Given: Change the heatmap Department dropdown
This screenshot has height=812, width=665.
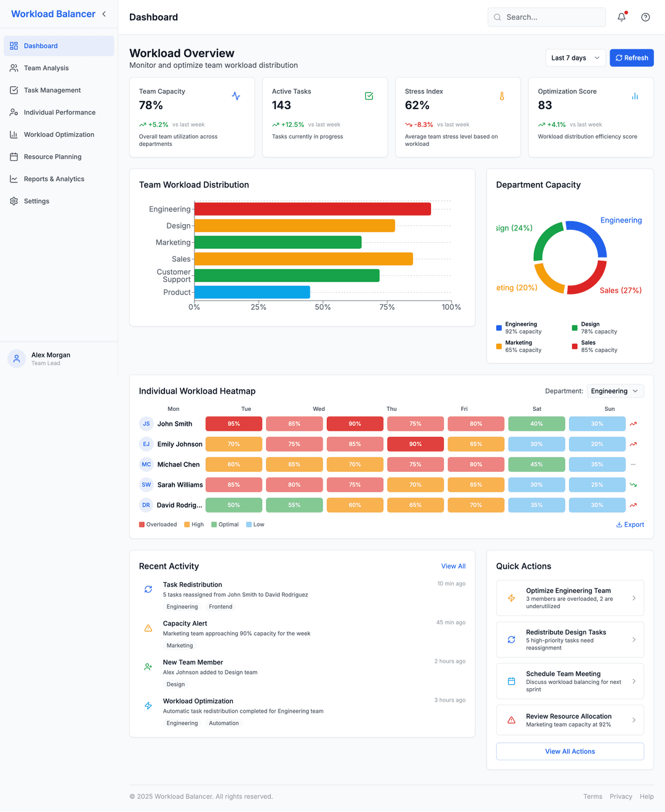Looking at the screenshot, I should (615, 391).
